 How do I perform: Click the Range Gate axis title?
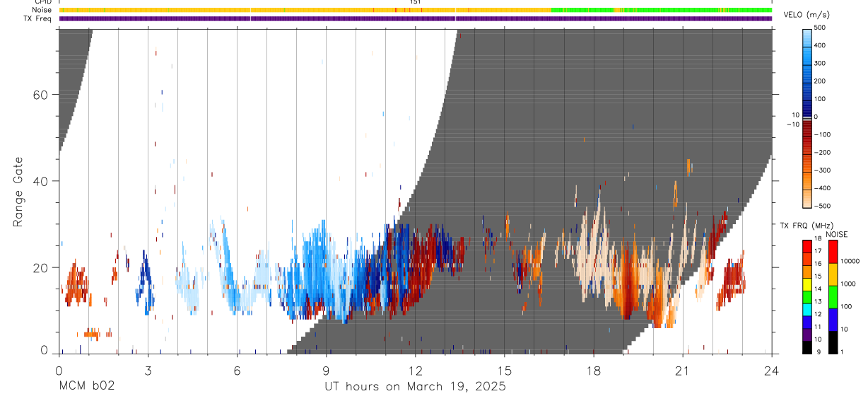[x=18, y=192]
